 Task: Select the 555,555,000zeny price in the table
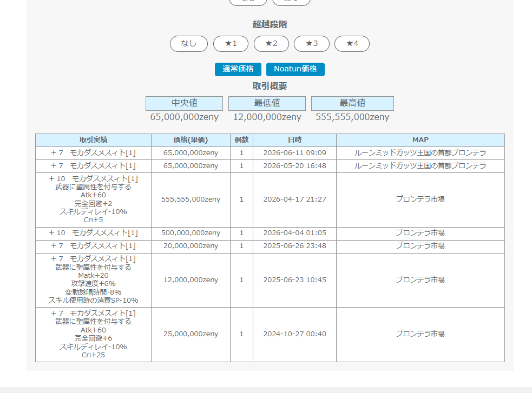[191, 199]
